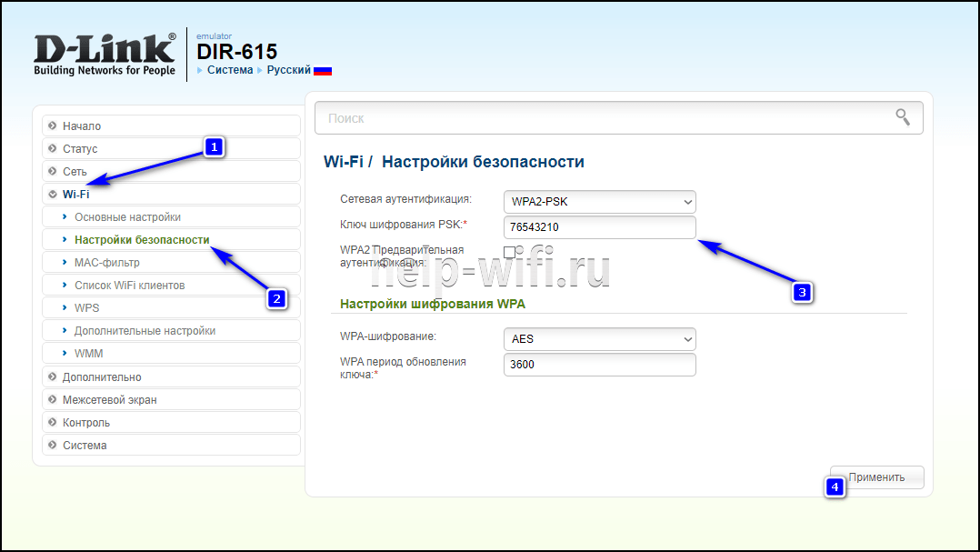Open the Статус menu section
The image size is (980, 552).
point(171,149)
